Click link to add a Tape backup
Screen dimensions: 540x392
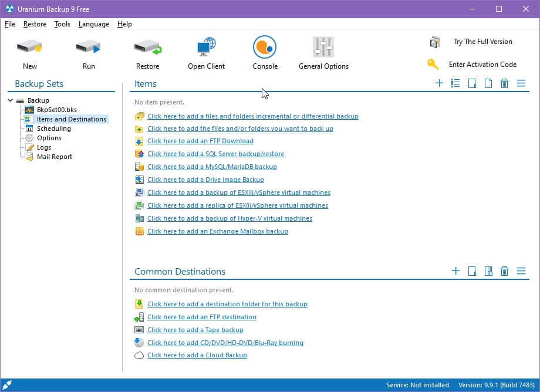point(195,330)
